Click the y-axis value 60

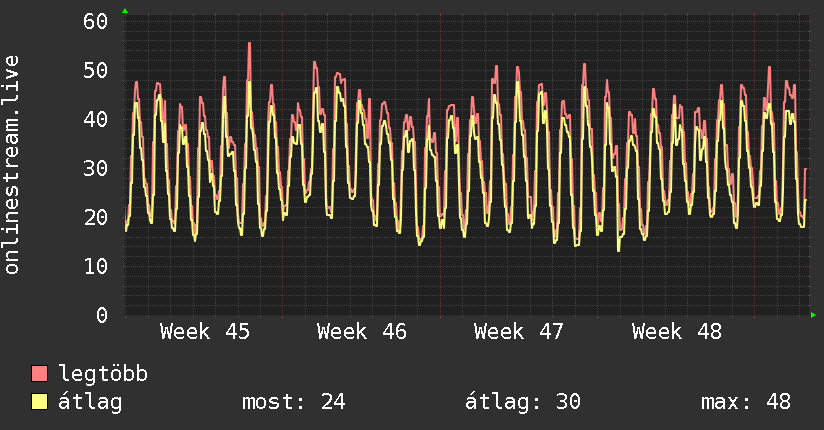point(96,22)
